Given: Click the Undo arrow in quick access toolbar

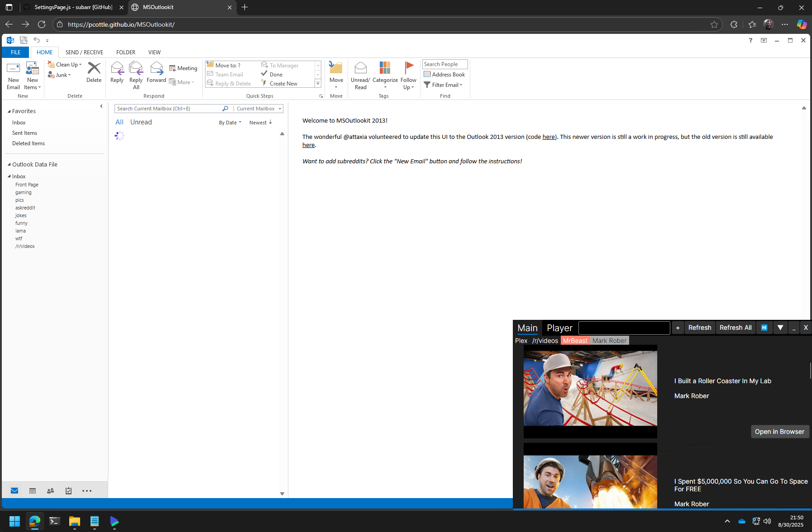Looking at the screenshot, I should click(37, 40).
